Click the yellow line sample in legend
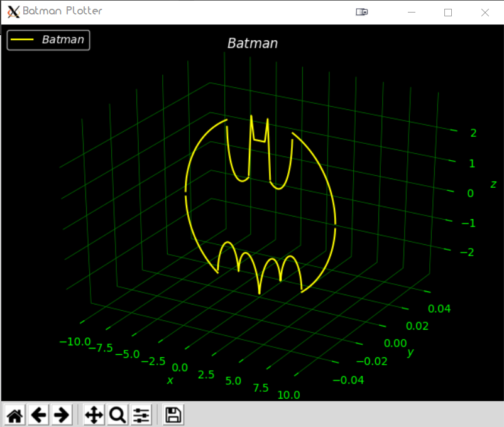The image size is (504, 427). tap(22, 40)
